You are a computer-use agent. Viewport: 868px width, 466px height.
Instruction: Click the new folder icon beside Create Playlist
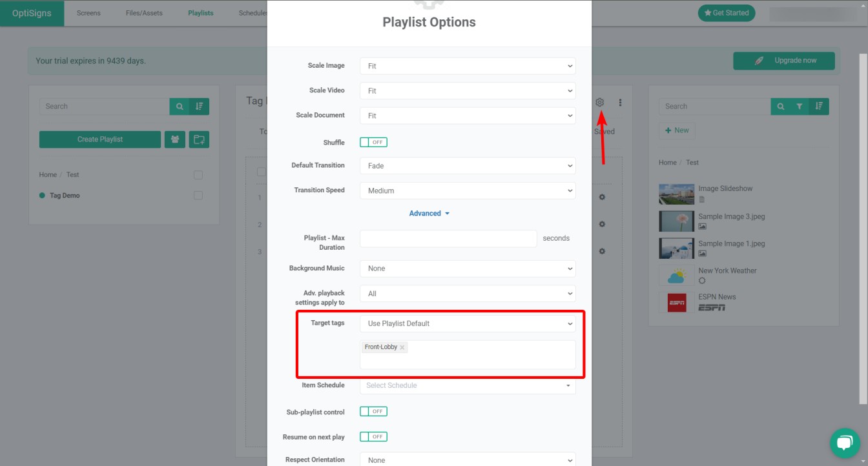pyautogui.click(x=200, y=139)
